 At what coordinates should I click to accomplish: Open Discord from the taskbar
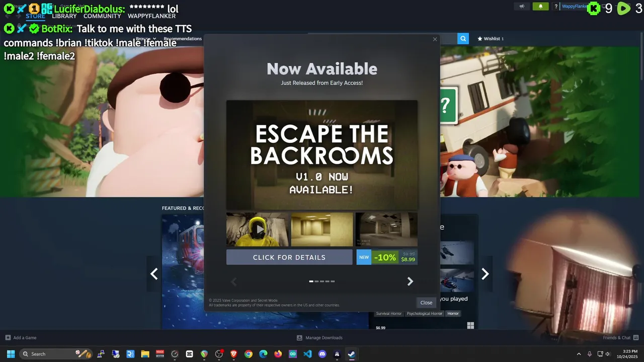323,354
